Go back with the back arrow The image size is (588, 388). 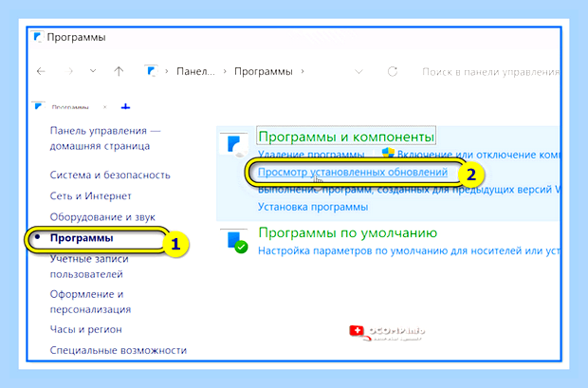(41, 71)
